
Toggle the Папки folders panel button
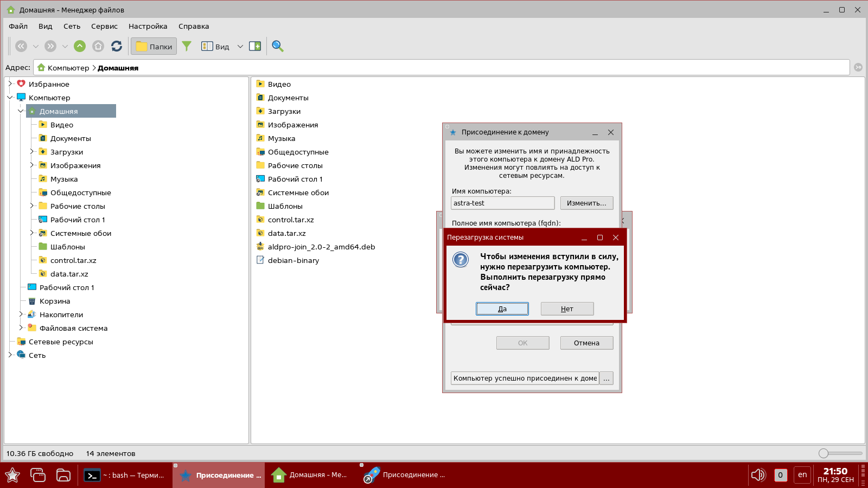tap(154, 46)
